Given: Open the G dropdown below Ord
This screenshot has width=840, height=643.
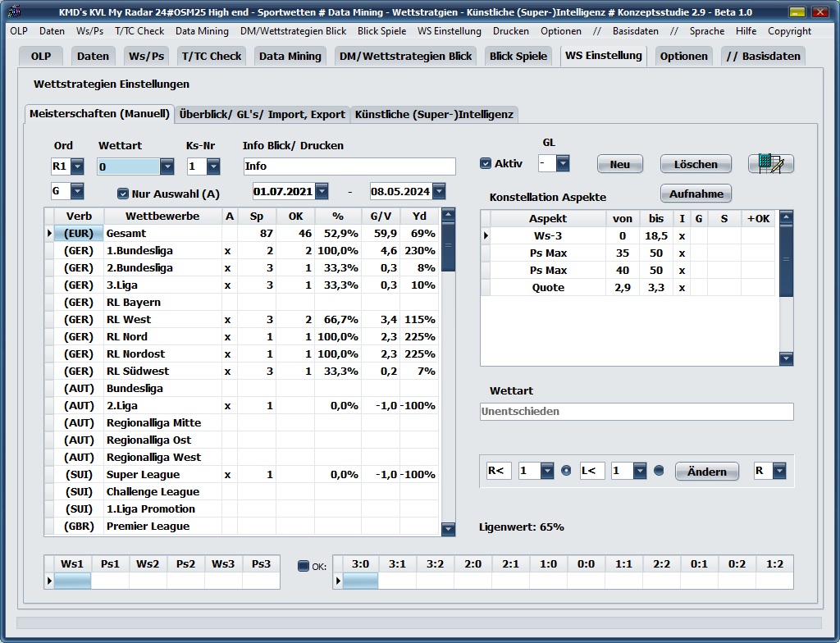Looking at the screenshot, I should pyautogui.click(x=77, y=191).
